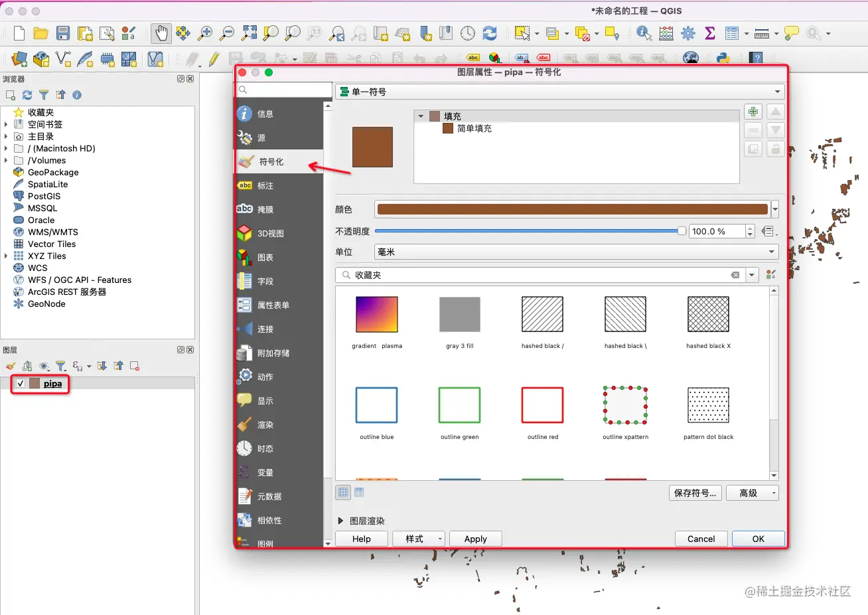Open the field calculator abacus icon
The height and width of the screenshot is (615, 868).
666,33
